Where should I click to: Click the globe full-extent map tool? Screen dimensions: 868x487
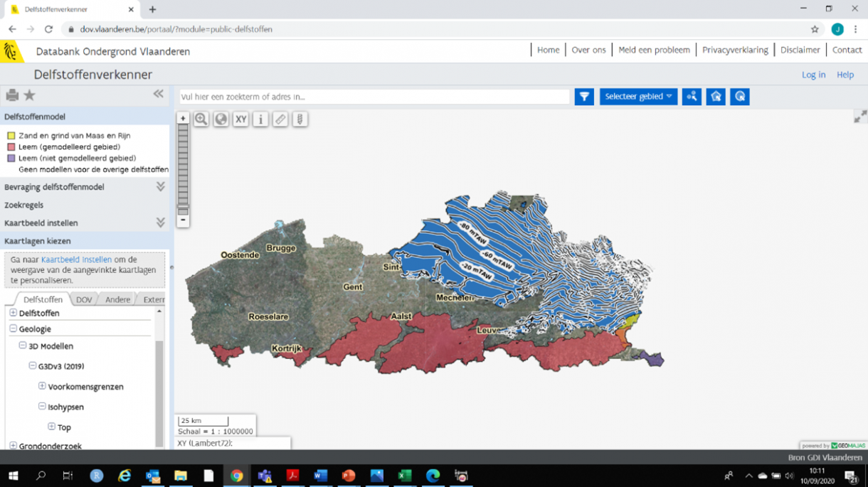coord(221,119)
